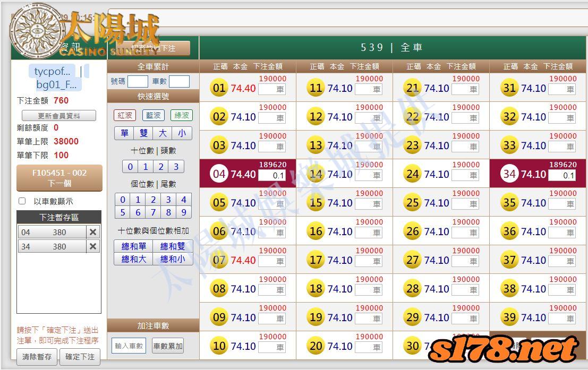Click the highlighted number ball 04
The width and height of the screenshot is (588, 370).
(219, 174)
